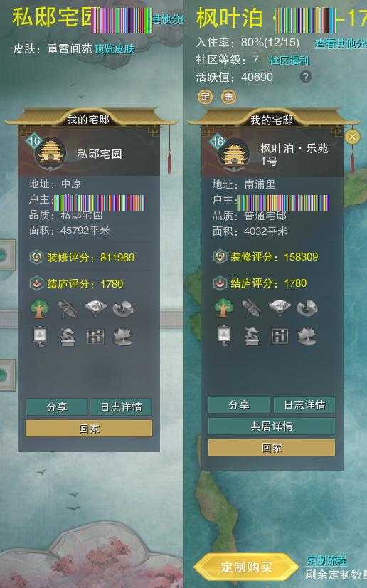Open 日志详情 in the right panel
Image resolution: width=367 pixels, height=588 pixels.
[304, 405]
